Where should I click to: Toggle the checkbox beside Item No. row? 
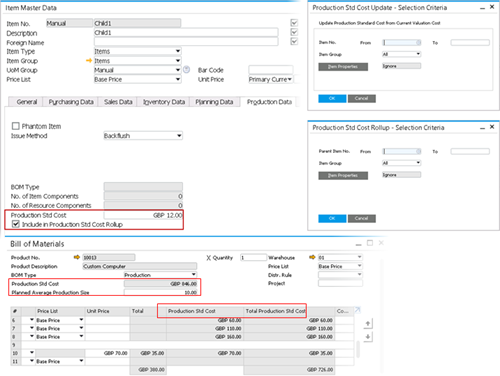tap(294, 23)
